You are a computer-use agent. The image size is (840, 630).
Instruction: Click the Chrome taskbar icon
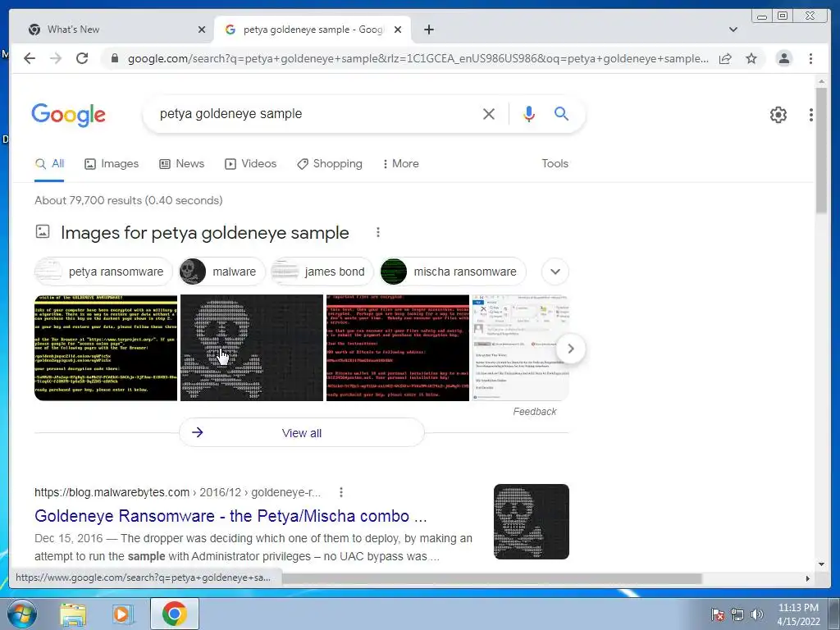tap(175, 614)
